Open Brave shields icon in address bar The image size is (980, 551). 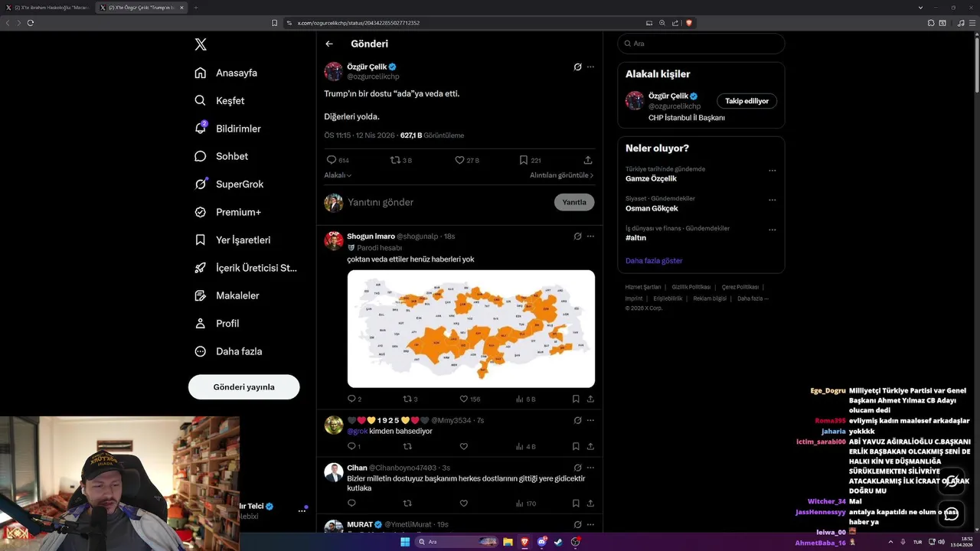[x=689, y=23]
